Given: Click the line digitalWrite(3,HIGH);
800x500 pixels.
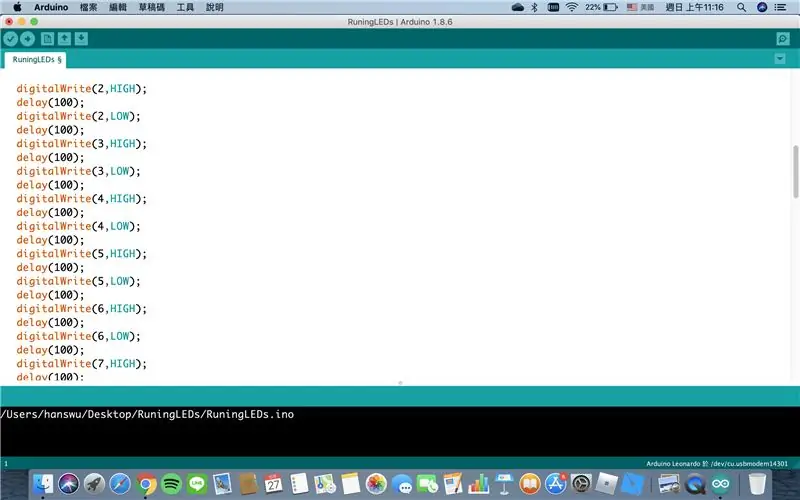Looking at the screenshot, I should pyautogui.click(x=82, y=144).
